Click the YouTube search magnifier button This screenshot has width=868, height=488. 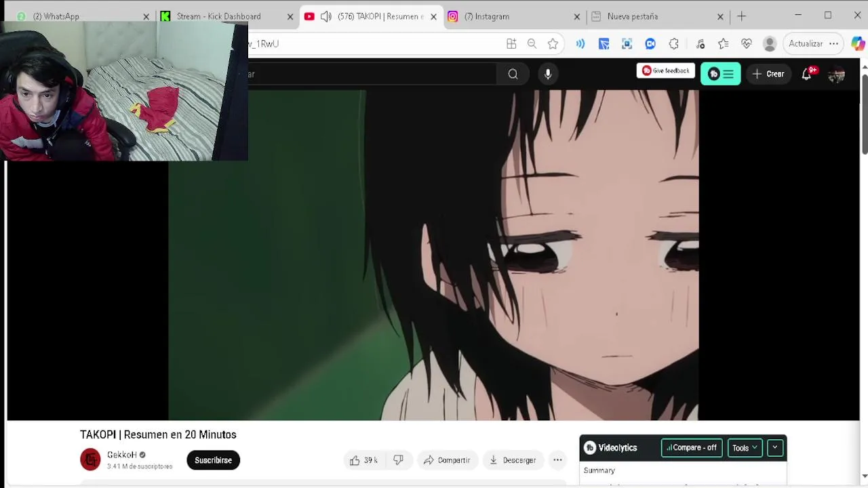tap(513, 74)
